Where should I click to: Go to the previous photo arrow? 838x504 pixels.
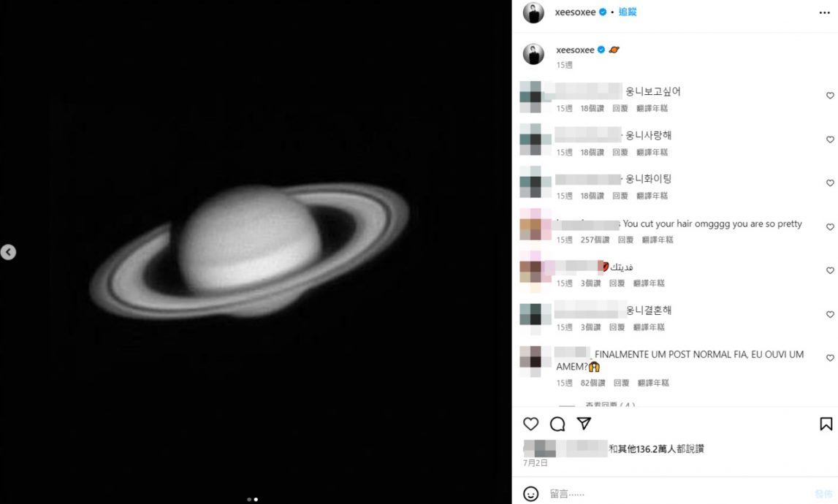tap(8, 252)
